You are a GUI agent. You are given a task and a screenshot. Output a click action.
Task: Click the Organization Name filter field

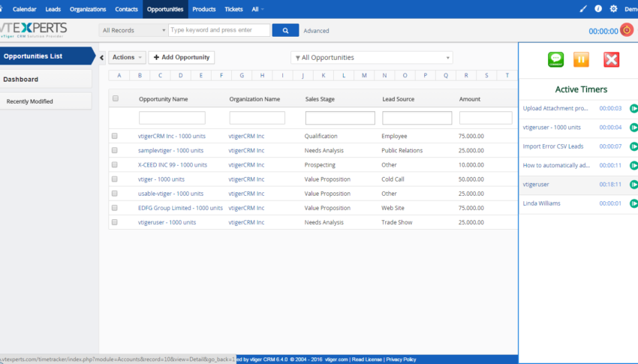point(257,118)
